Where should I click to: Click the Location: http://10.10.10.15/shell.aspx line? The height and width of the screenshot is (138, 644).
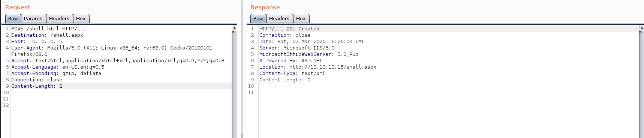[x=318, y=67]
